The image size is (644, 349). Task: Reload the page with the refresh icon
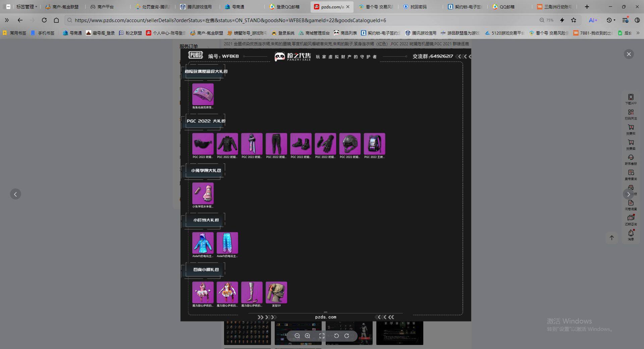tap(44, 20)
